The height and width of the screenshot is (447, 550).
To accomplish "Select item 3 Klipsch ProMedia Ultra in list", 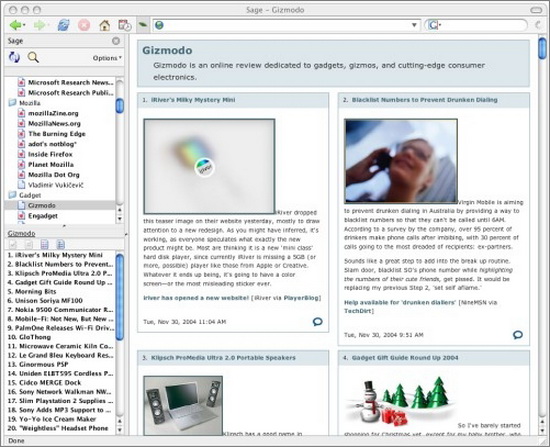I will [60, 273].
